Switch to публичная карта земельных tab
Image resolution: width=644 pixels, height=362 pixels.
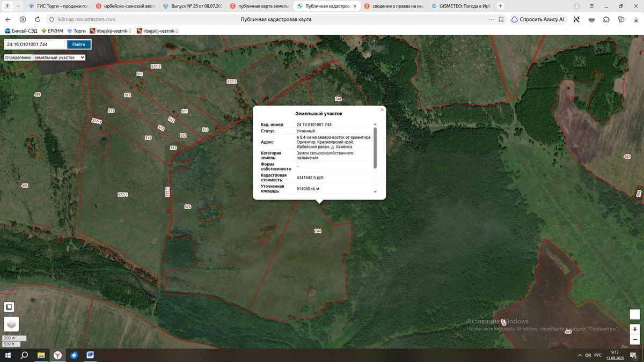pos(259,6)
